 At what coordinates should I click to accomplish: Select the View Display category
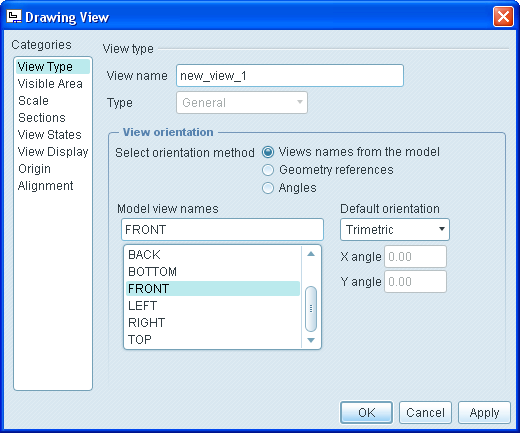coord(53,152)
